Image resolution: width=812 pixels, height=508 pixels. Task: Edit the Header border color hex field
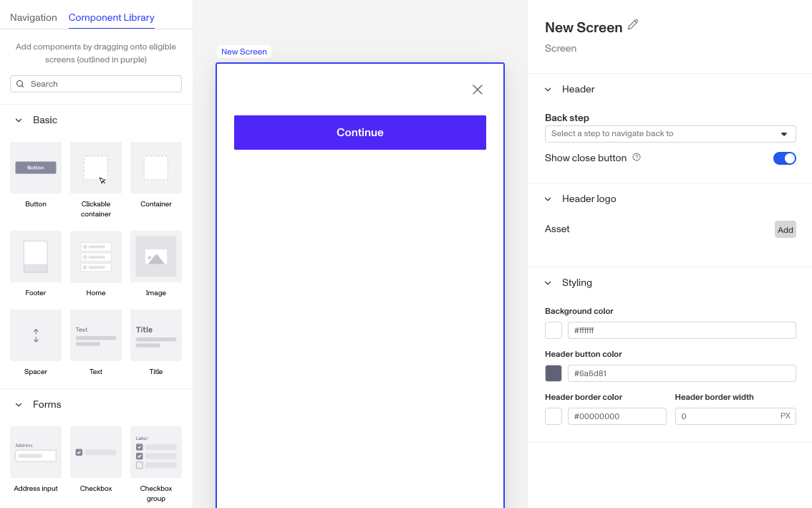tap(617, 416)
